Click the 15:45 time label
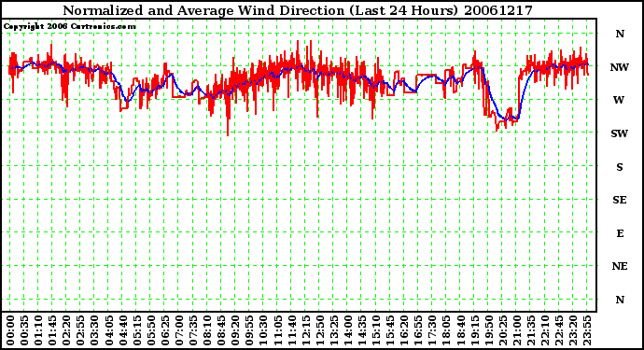Image resolution: width=644 pixels, height=350 pixels. 390,330
